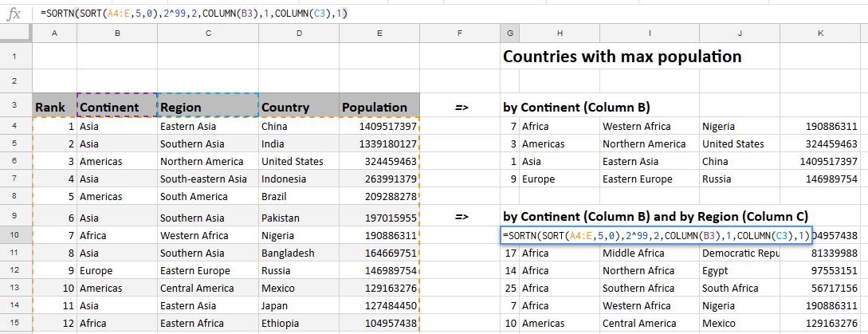Select column I header

click(x=650, y=33)
